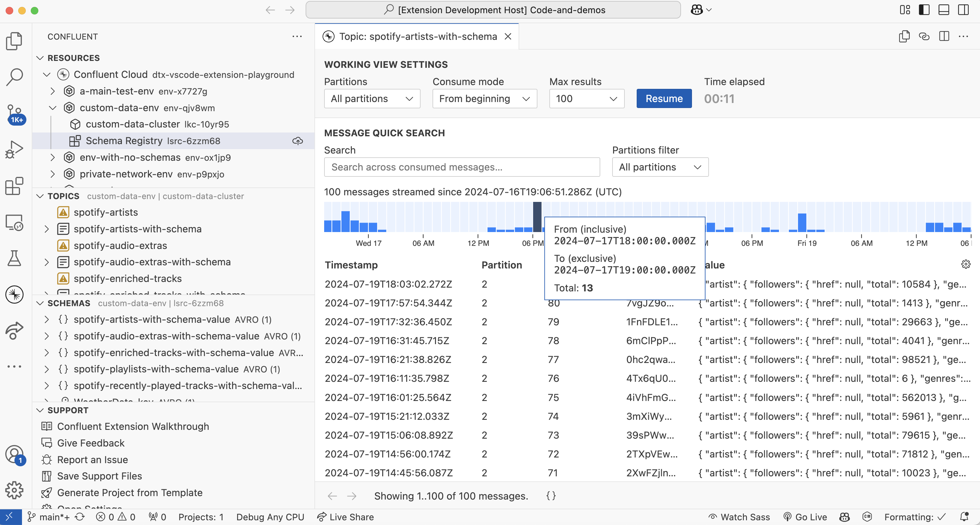Screen dimensions: 980x525
Task: Toggle the primary side bar visibility
Action: coord(924,10)
